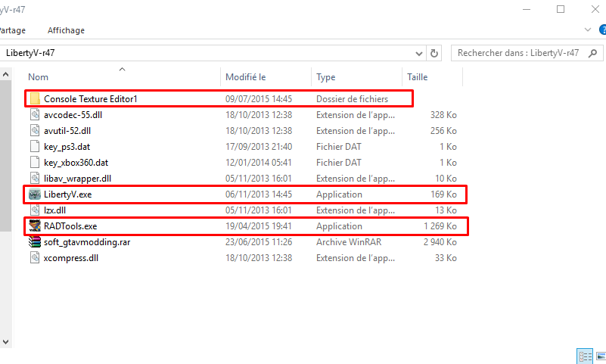Viewport: 606px width, 364px height.
Task: Select the avutil-52.dll file icon
Action: coord(35,131)
